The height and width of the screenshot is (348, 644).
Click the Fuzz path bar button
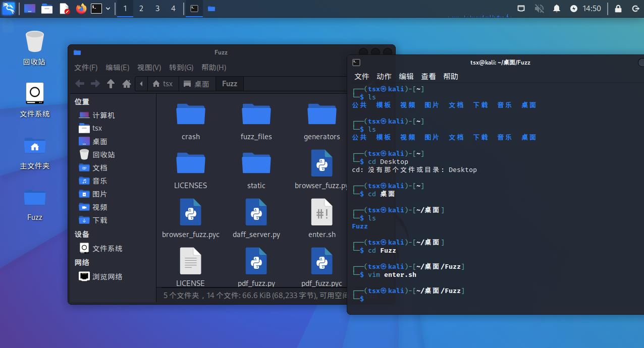[230, 84]
